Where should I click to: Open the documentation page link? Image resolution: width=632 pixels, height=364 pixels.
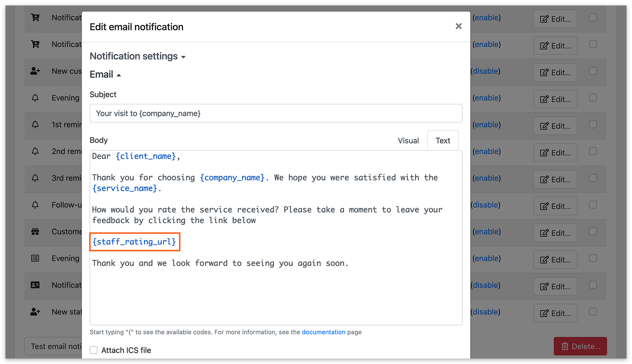coord(323,332)
